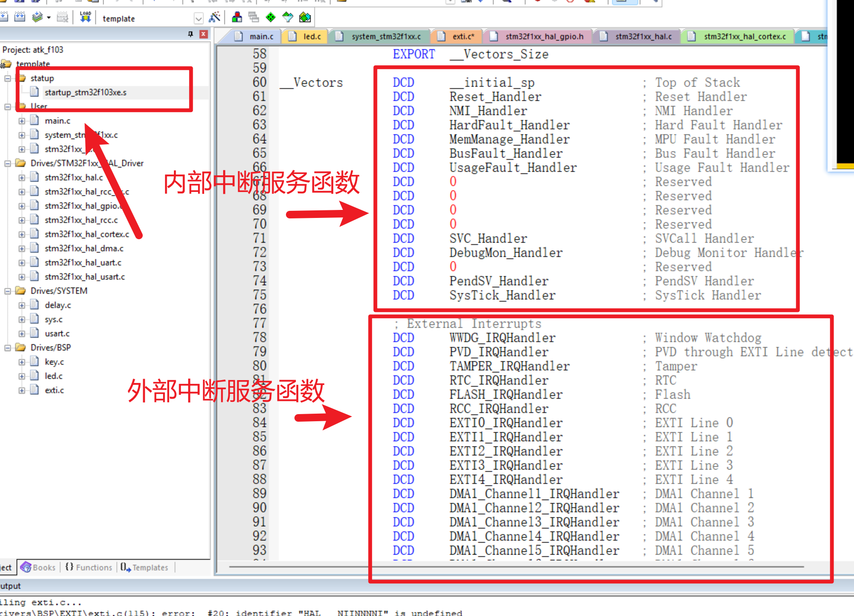Select stm32f1xx_hal_usart.c in project tree
Viewport: 854px width, 616px height.
point(85,277)
